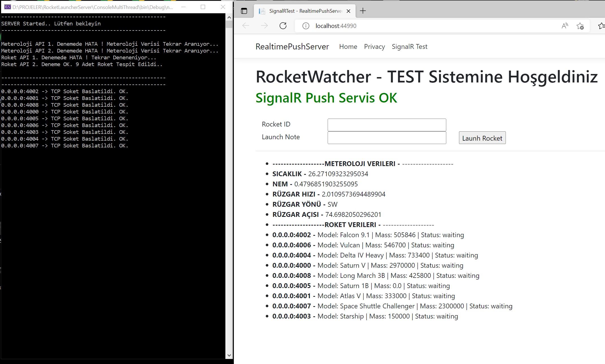Click the browser back navigation arrow
605x364 pixels.
(245, 26)
